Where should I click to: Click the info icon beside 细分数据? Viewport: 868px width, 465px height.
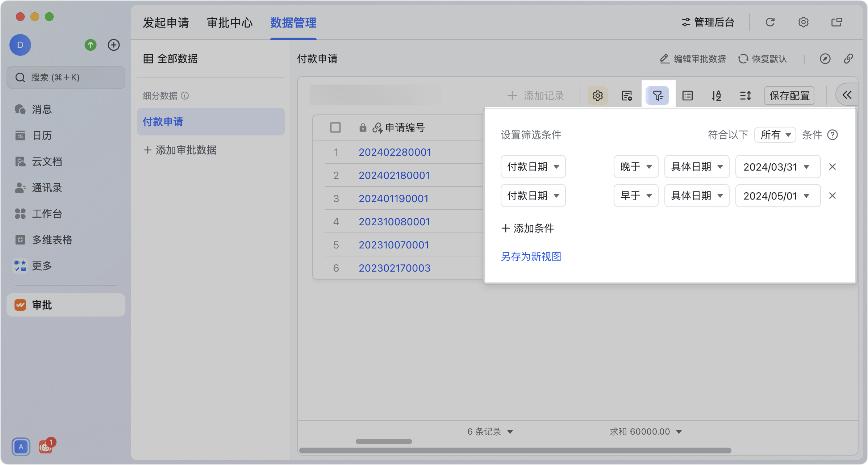pos(185,96)
